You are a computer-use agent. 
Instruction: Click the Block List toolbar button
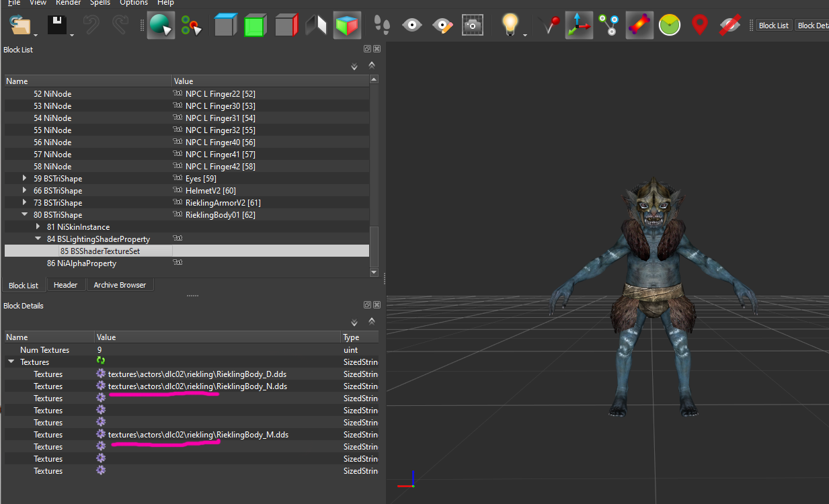click(x=773, y=26)
